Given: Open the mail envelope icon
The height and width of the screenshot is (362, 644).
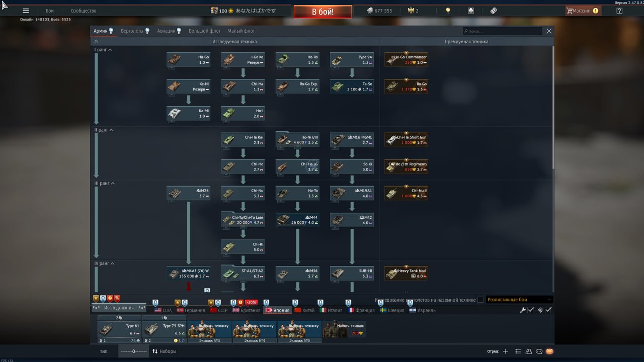Looking at the screenshot, I should (x=549, y=351).
